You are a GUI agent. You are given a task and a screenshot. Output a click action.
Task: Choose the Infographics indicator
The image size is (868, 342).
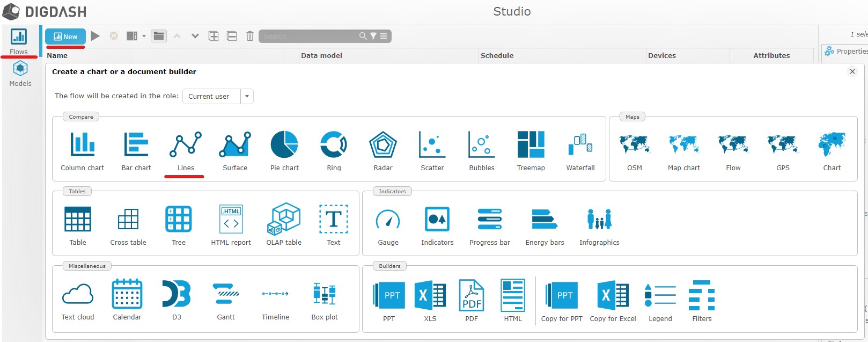click(599, 225)
